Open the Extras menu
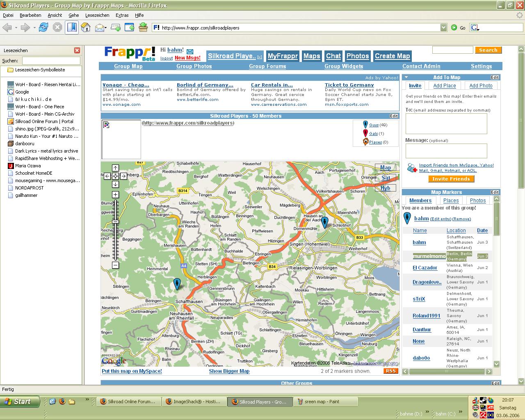 pyautogui.click(x=122, y=15)
